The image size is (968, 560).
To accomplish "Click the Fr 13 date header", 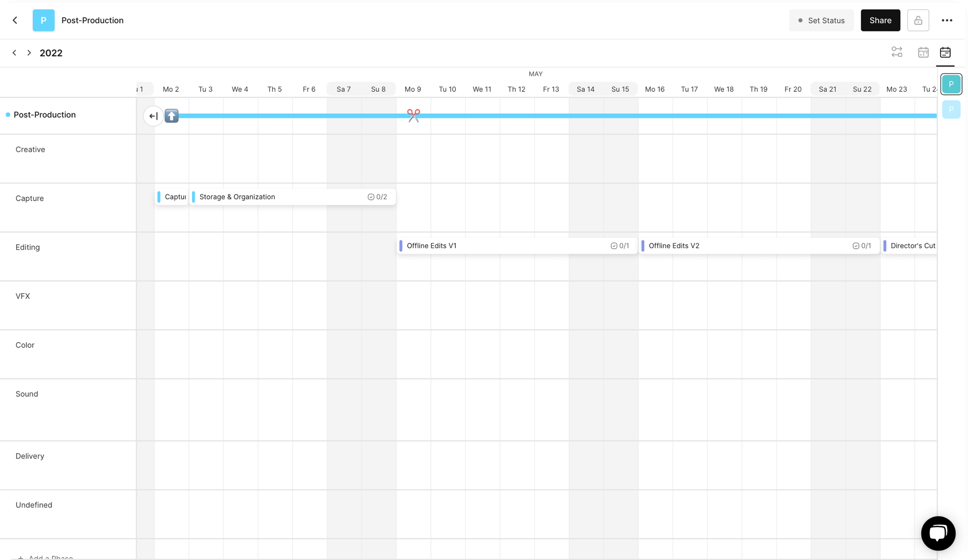I will 551,89.
